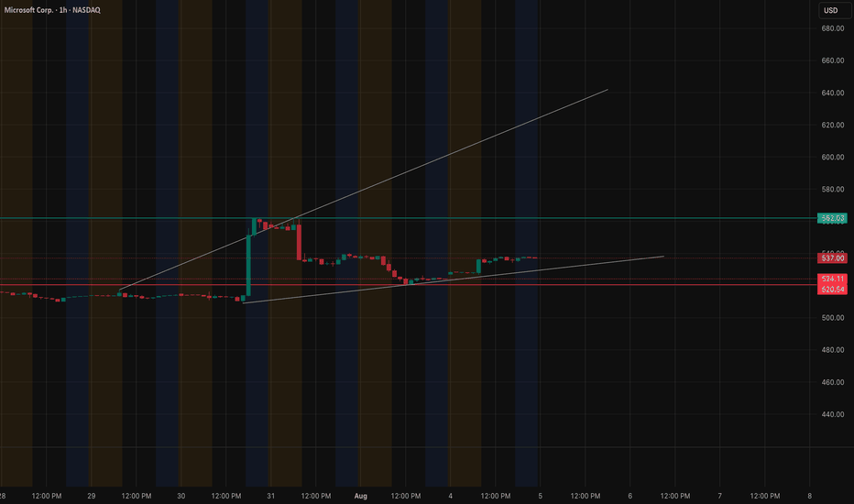Image resolution: width=854 pixels, height=504 pixels.
Task: Click the 660.00 price axis value
Action: [x=833, y=60]
